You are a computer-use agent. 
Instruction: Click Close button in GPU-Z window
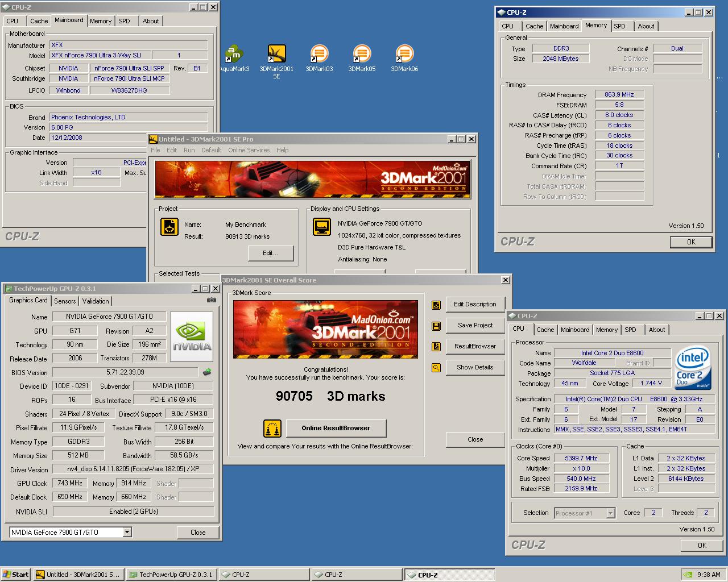(x=198, y=533)
